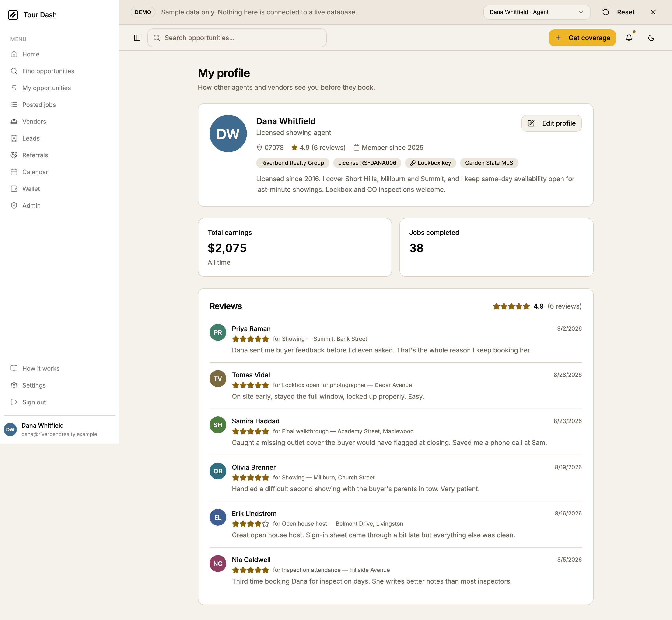Click the License RS-DANA006 badge
Viewport: 672px width, 620px height.
pos(367,163)
